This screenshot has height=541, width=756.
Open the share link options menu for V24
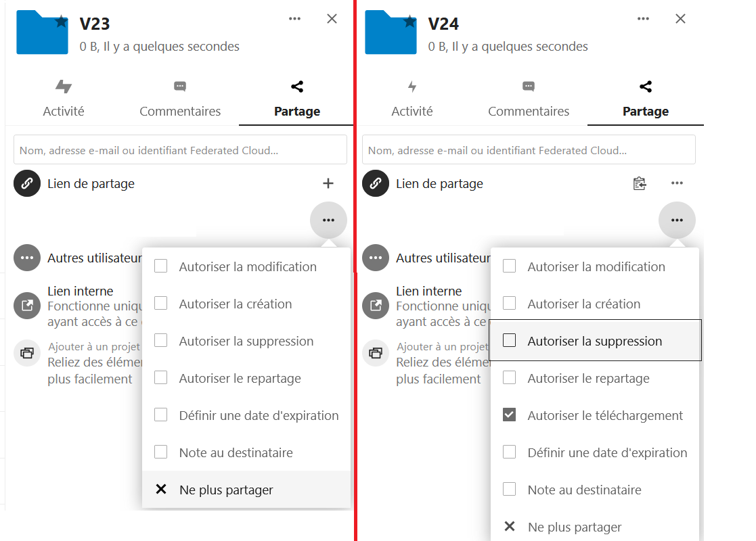click(677, 183)
